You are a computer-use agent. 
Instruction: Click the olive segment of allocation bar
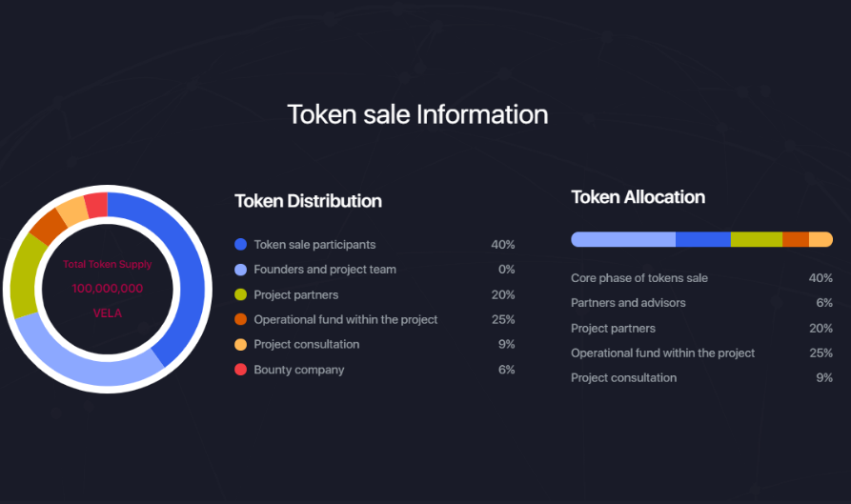[x=757, y=239]
